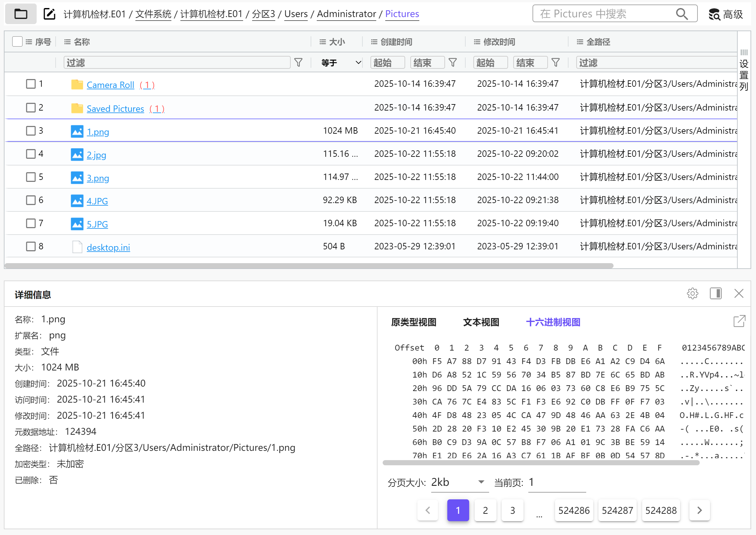Image resolution: width=756 pixels, height=535 pixels.
Task: Switch to the 原类型视图 tab
Action: [x=414, y=322]
